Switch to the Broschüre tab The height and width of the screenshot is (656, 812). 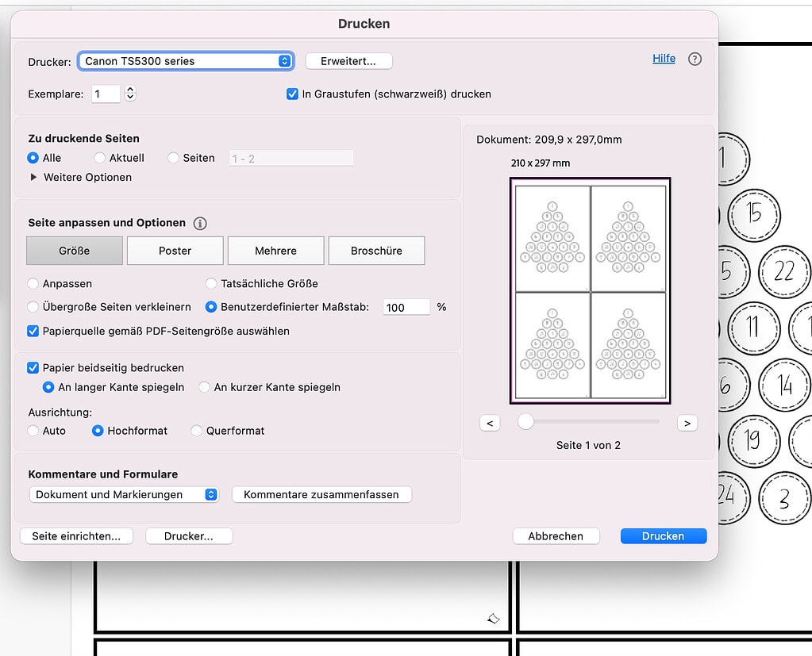point(376,251)
